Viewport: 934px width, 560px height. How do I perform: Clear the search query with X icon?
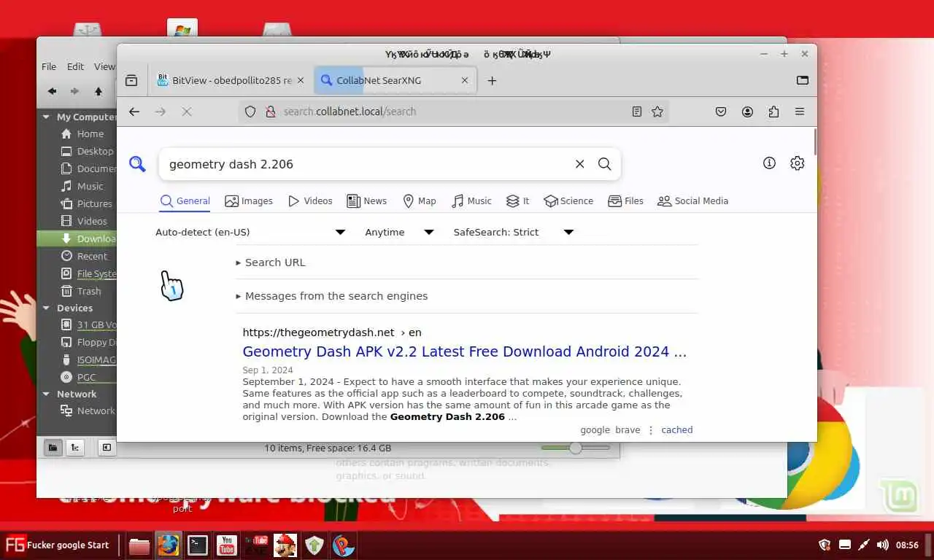point(579,164)
